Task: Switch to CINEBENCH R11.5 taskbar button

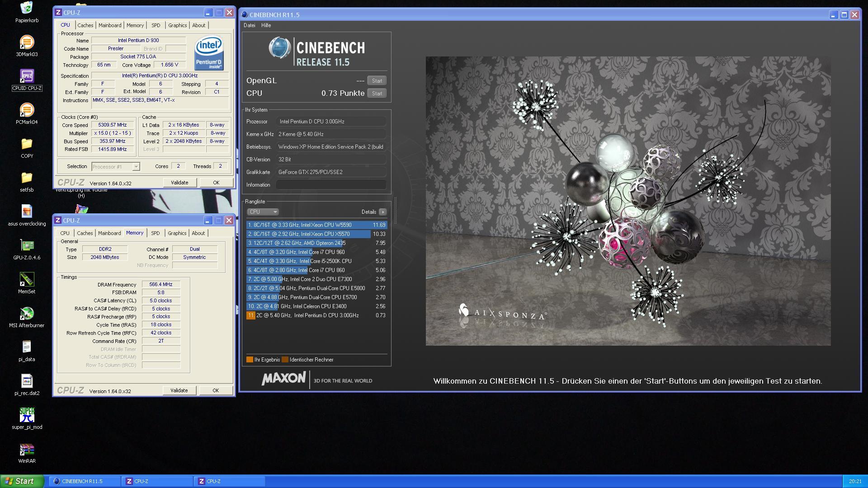Action: pos(85,481)
